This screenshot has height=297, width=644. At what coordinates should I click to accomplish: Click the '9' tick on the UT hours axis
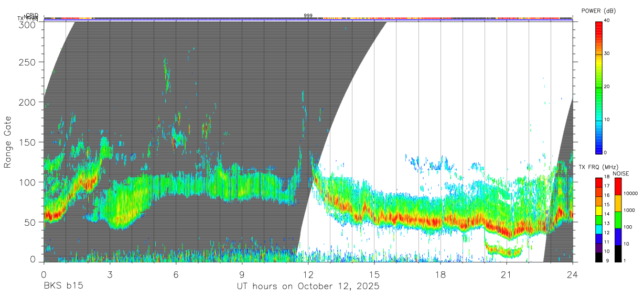242,274
